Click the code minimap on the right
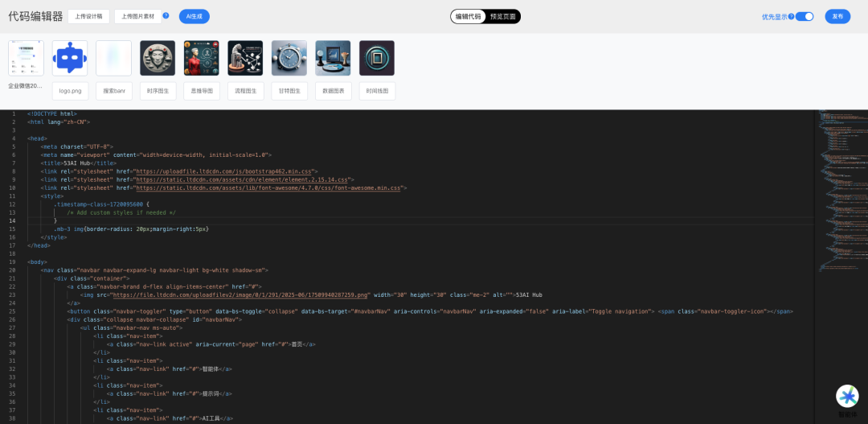The width and height of the screenshot is (868, 424). click(x=840, y=193)
